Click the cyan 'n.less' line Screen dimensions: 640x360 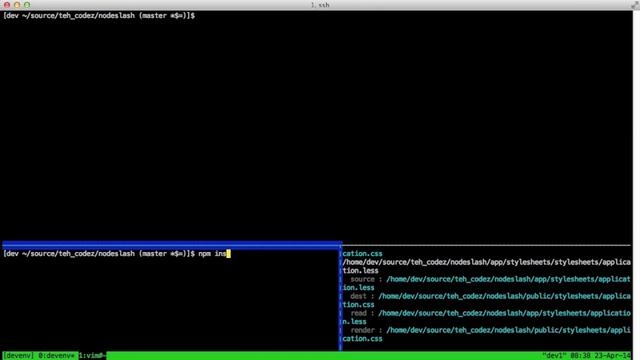tap(354, 322)
